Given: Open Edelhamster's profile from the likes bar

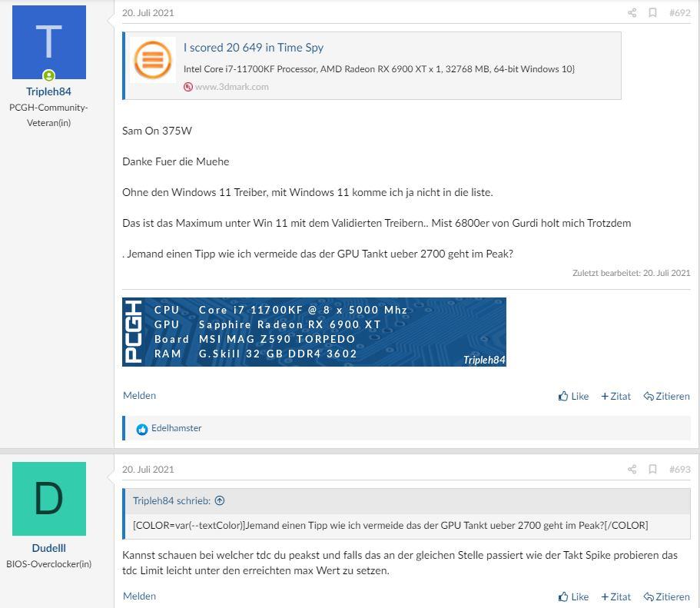Looking at the screenshot, I should [176, 428].
